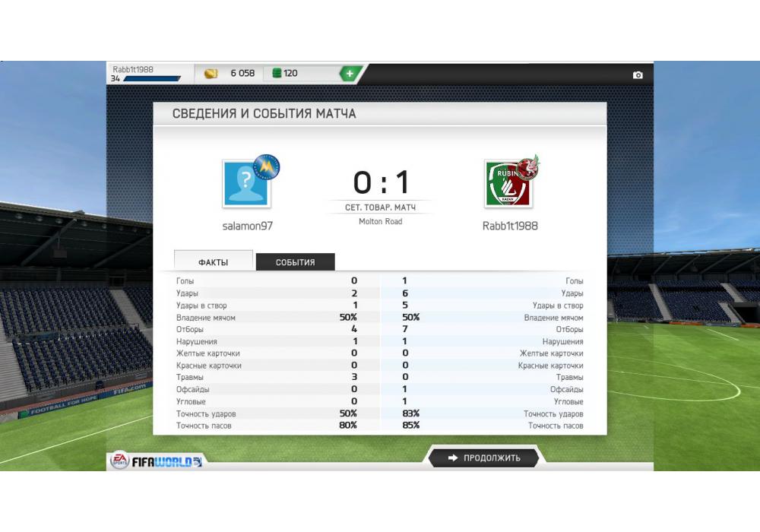Click the Владение мячом stats row
Viewport: 760px width, 532px height.
[x=380, y=318]
